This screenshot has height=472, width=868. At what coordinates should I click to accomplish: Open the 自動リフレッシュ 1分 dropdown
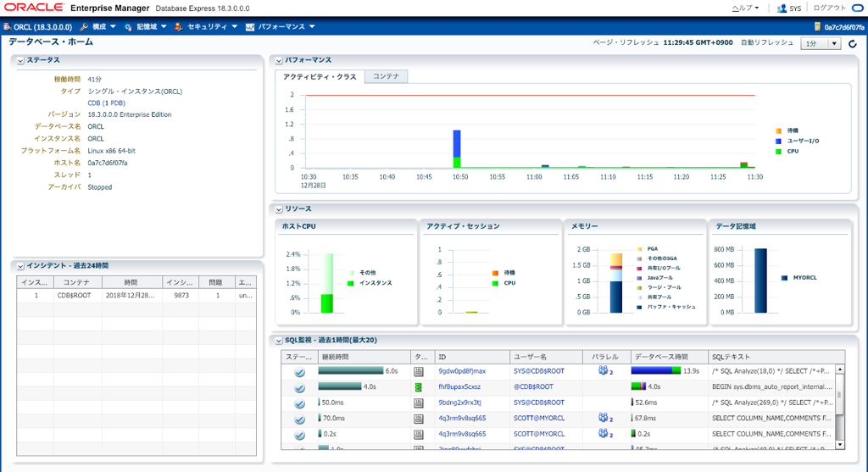click(821, 44)
